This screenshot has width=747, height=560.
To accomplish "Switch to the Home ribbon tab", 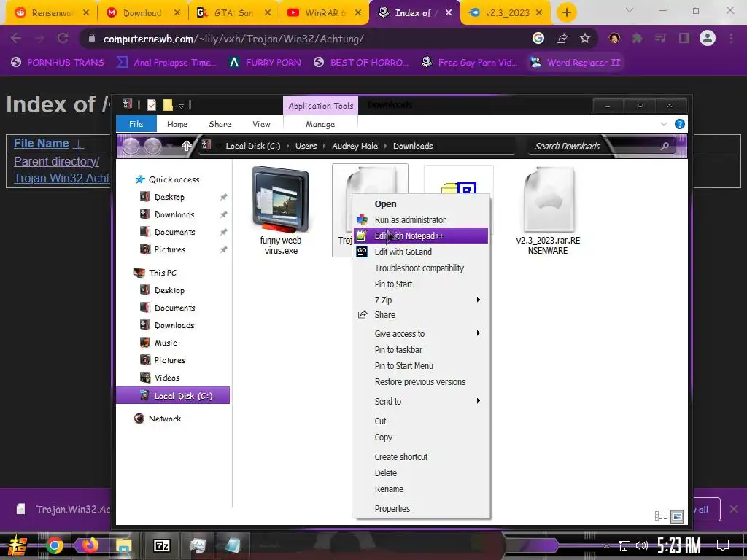I will pyautogui.click(x=177, y=124).
